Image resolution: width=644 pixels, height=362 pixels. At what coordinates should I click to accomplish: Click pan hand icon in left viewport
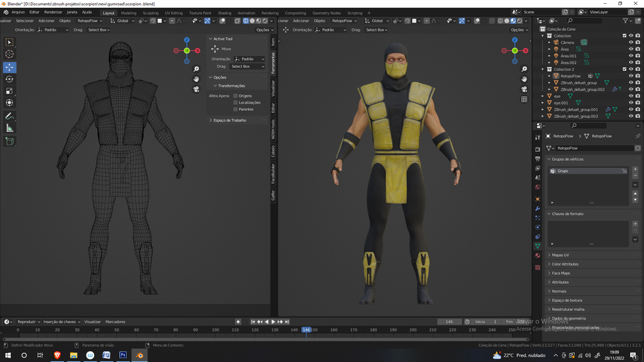(x=196, y=79)
